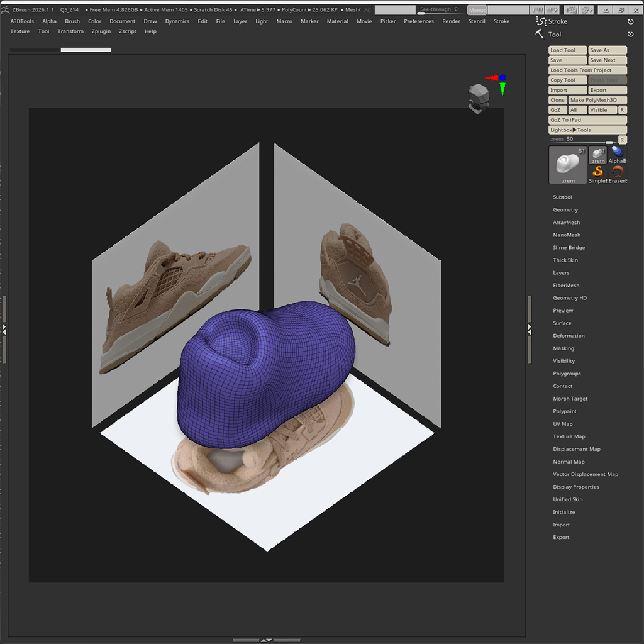Viewport: 644px width, 644px height.
Task: Click the left tray divider arrows
Action: [x=4, y=328]
